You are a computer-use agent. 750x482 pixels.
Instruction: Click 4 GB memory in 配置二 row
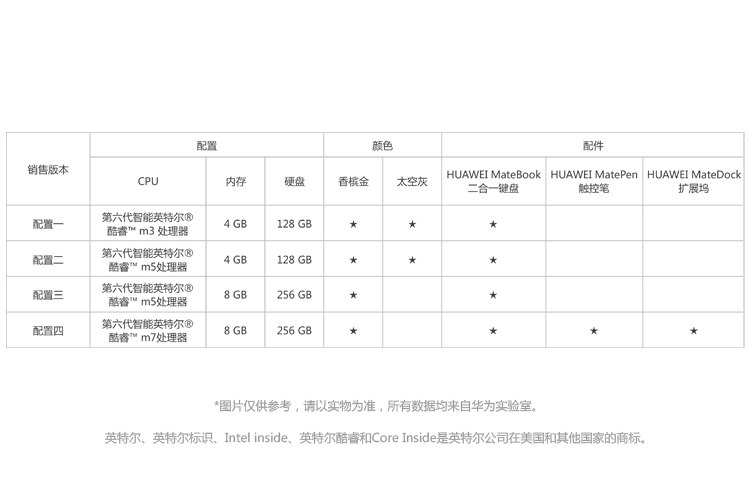[235, 260]
